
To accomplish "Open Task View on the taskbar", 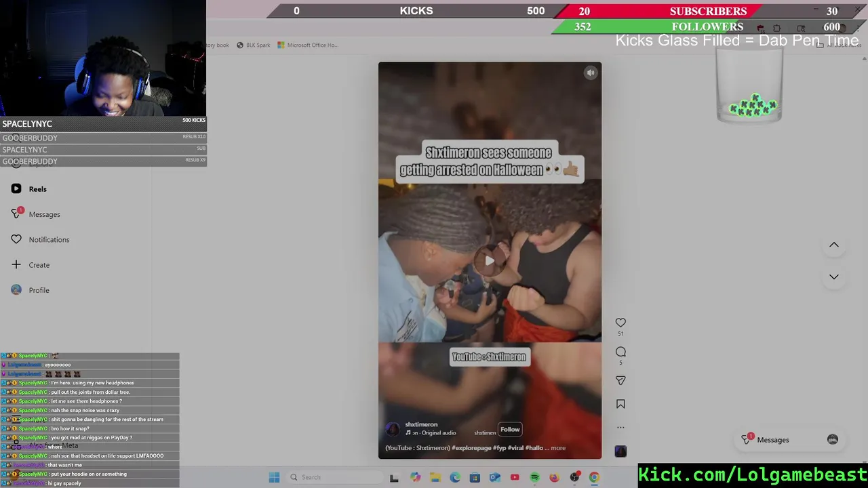I will pos(394,478).
